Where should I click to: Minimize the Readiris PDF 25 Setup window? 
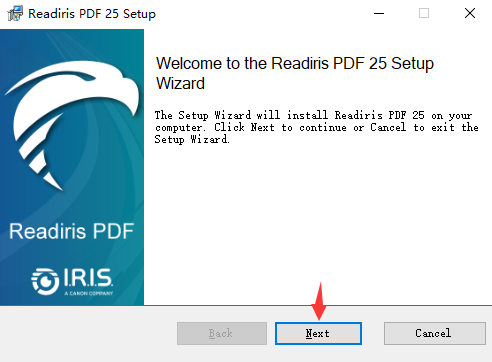click(x=379, y=13)
